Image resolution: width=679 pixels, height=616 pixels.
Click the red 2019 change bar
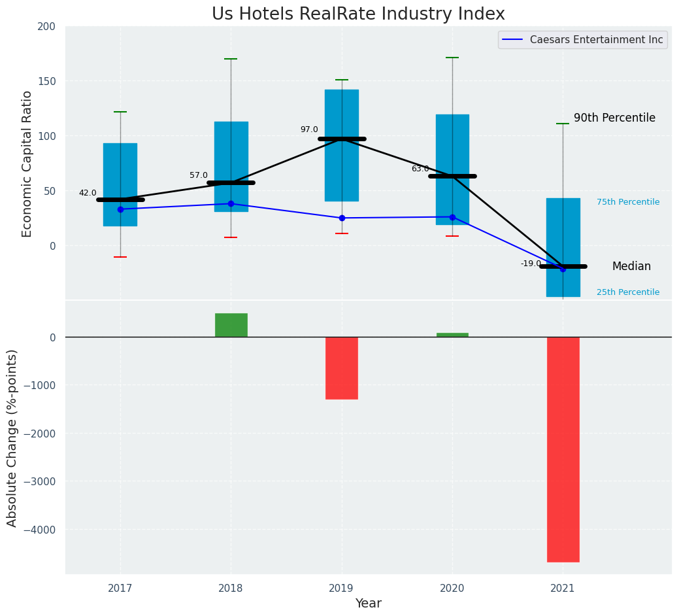pyautogui.click(x=342, y=368)
